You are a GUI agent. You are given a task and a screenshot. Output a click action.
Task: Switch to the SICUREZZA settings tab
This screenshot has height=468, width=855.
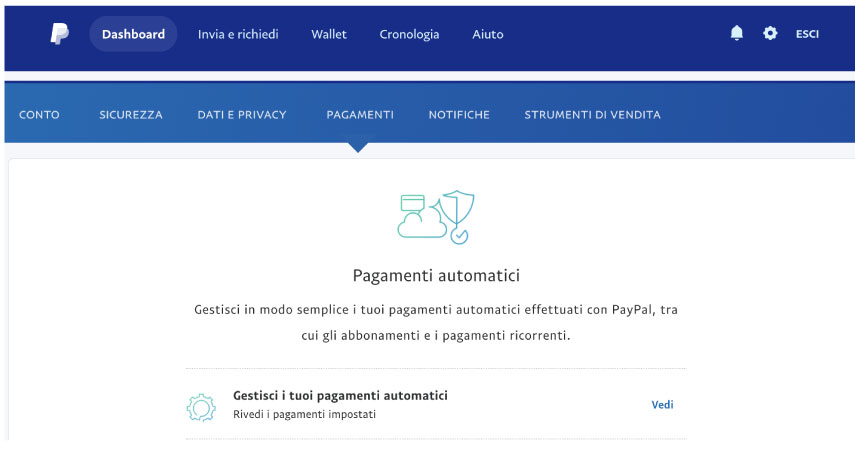(x=131, y=115)
